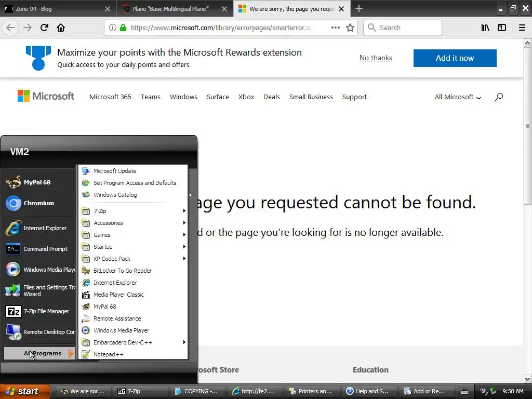Click the Windows start button
532x399 pixels.
click(24, 391)
